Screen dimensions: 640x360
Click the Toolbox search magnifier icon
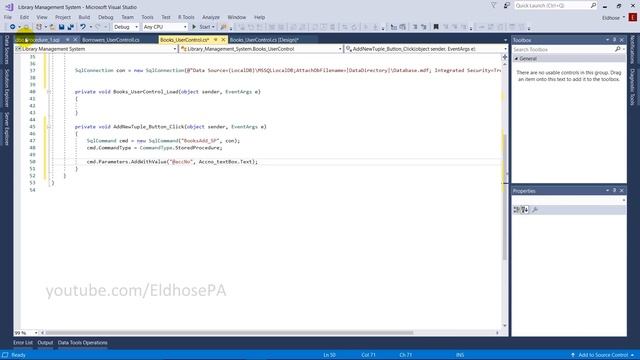coord(618,49)
